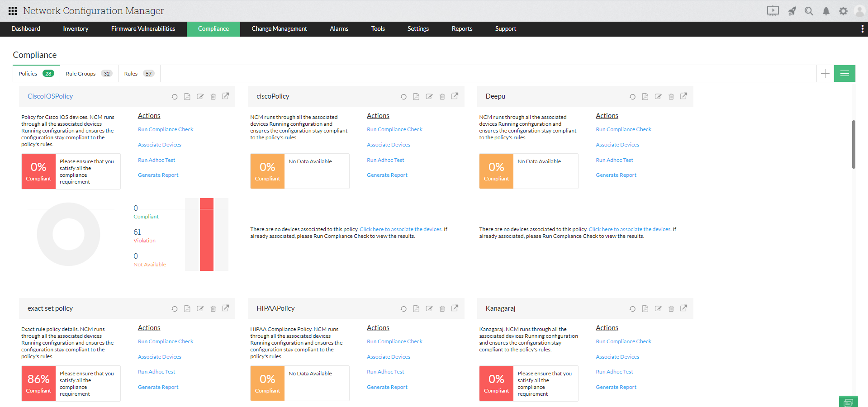Open Kanagaraj policy in detailed view
Screen dimensions: 868x407
[683, 308]
